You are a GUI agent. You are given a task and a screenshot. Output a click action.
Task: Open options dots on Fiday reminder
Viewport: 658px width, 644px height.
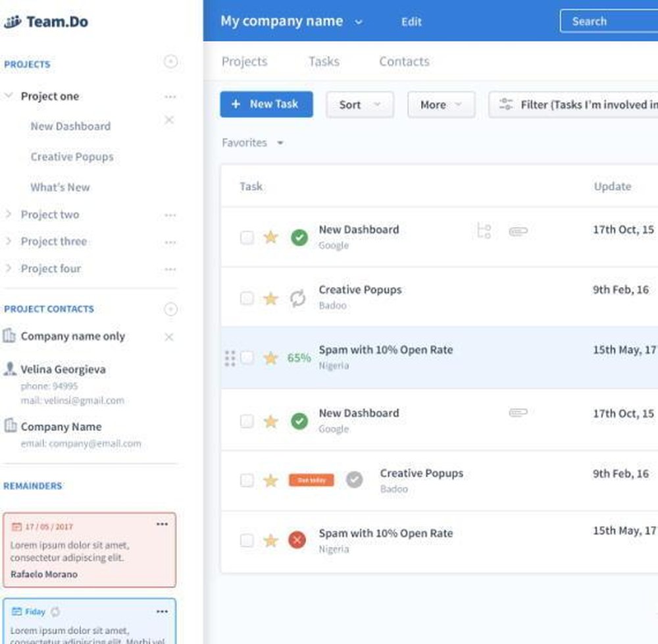(163, 611)
